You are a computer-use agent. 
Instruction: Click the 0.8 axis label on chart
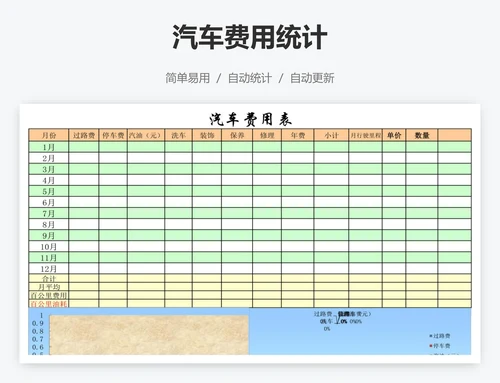point(38,331)
